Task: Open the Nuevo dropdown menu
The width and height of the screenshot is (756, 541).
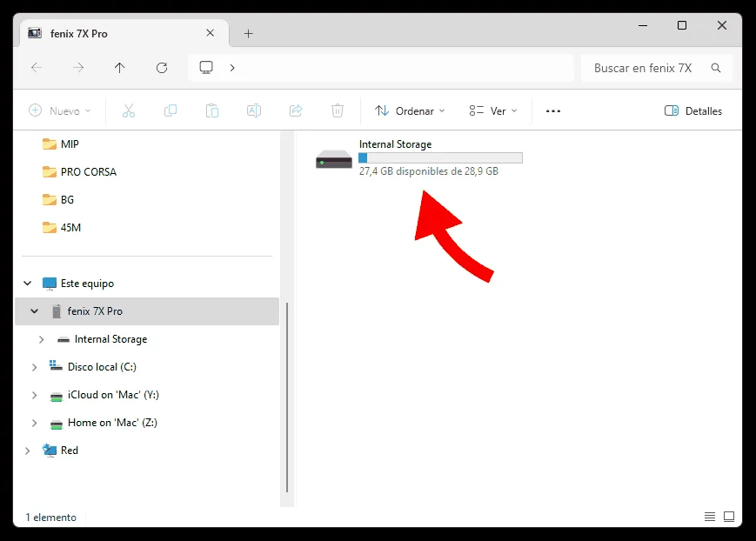Action: point(60,111)
